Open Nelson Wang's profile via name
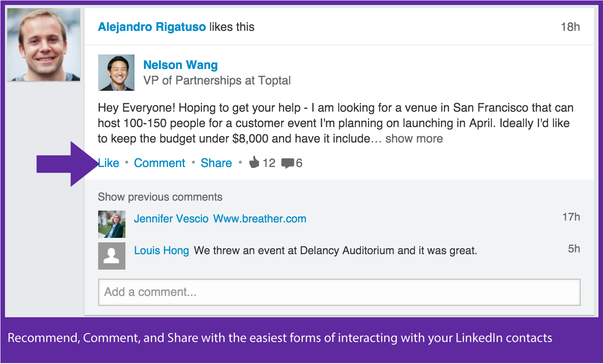Screen dimensions: 603x364 click(x=180, y=65)
